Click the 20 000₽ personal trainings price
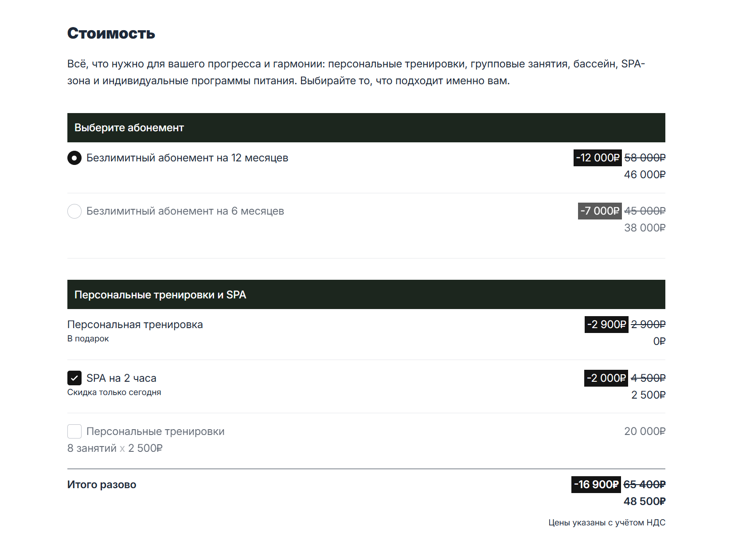Viewport: 754px width, 560px height. (645, 431)
